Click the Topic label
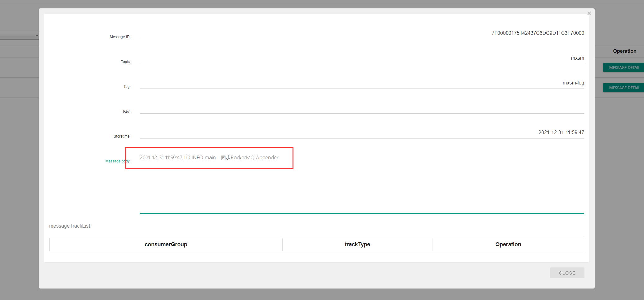 click(126, 62)
